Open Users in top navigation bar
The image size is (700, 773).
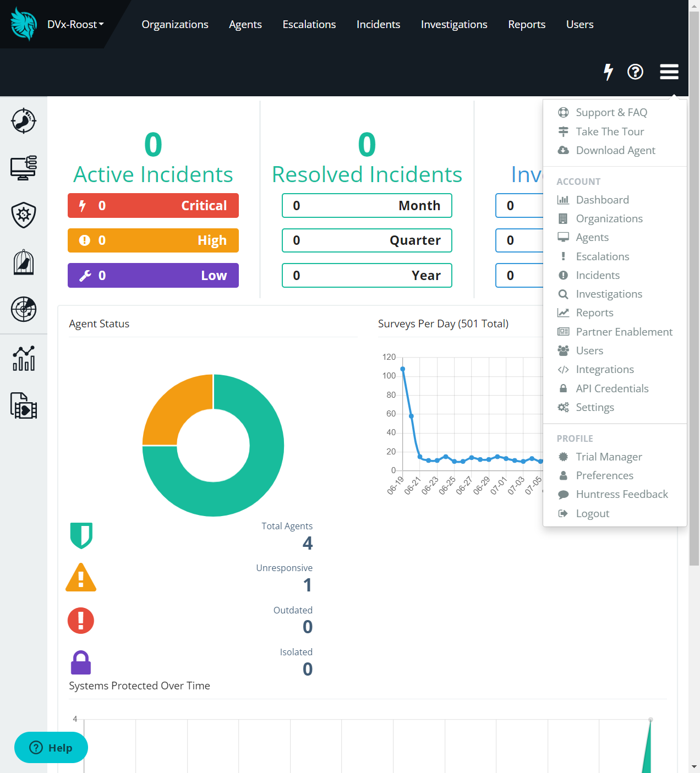pyautogui.click(x=580, y=24)
